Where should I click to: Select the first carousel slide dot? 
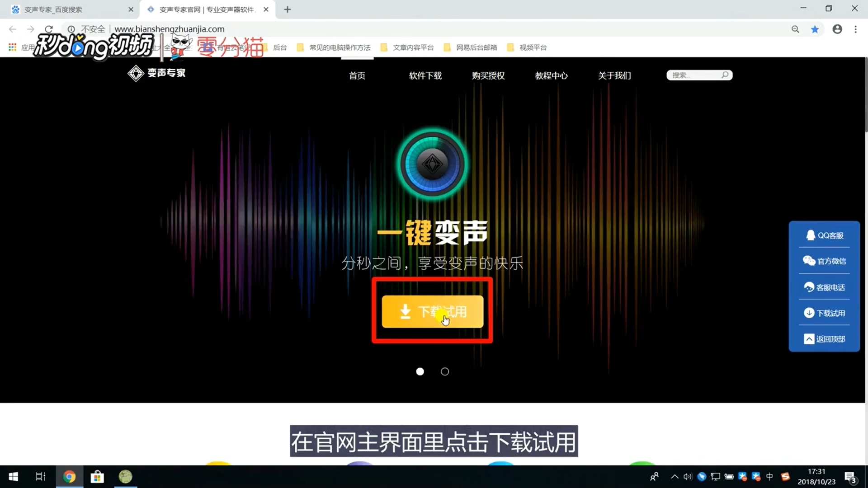tap(420, 371)
